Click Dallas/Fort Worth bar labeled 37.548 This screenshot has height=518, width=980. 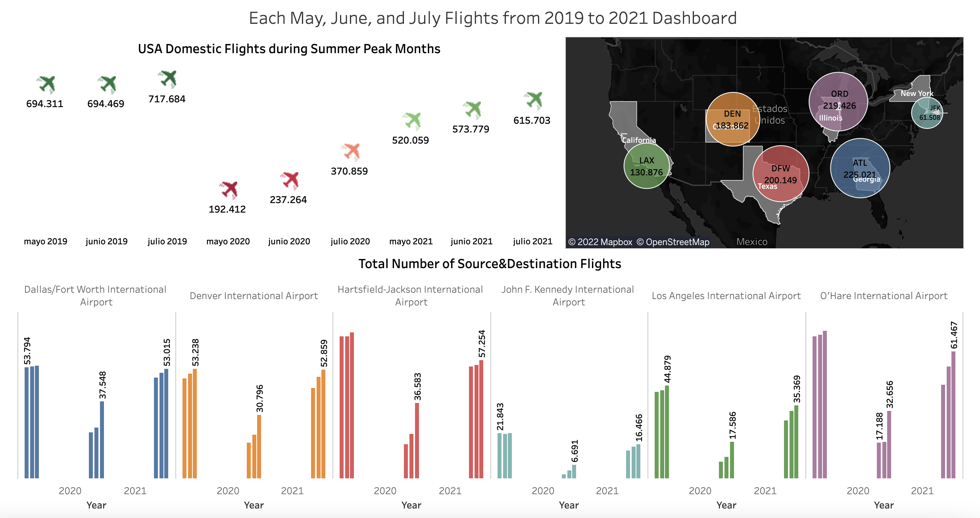coord(102,439)
